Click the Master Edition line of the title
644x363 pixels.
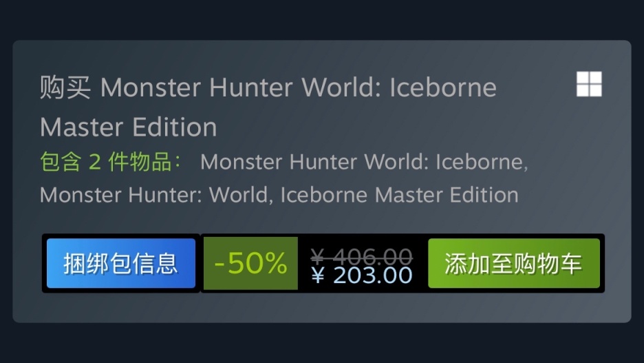129,127
